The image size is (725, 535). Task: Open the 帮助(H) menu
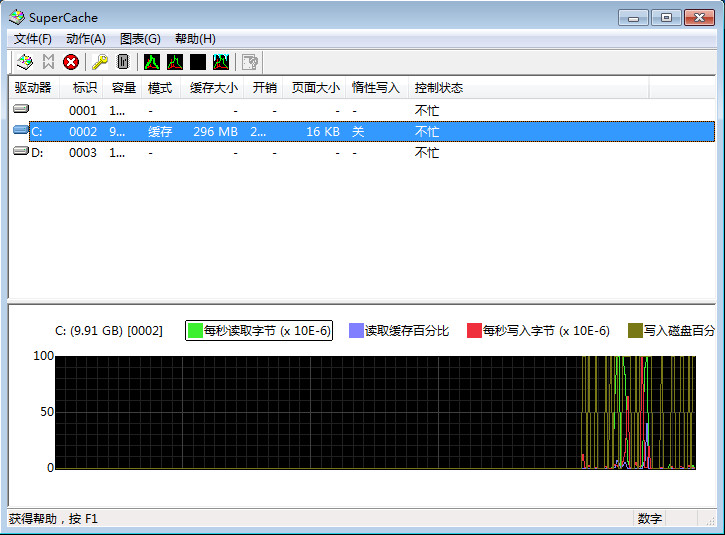pos(195,39)
